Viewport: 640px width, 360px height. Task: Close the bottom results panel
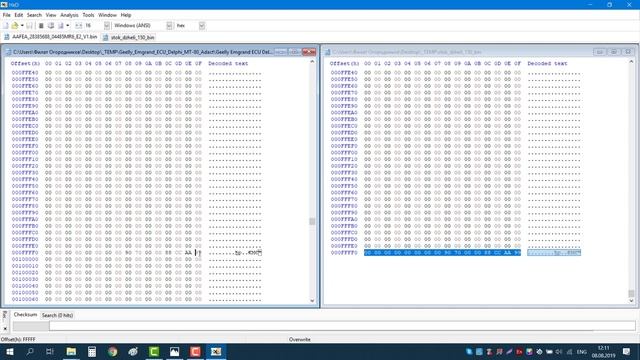[5, 328]
